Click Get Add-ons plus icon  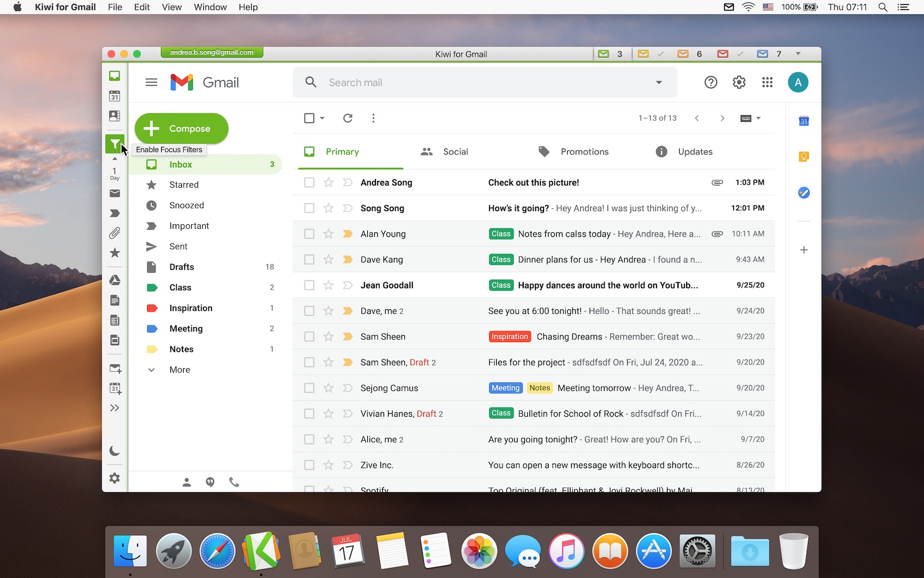click(x=804, y=250)
